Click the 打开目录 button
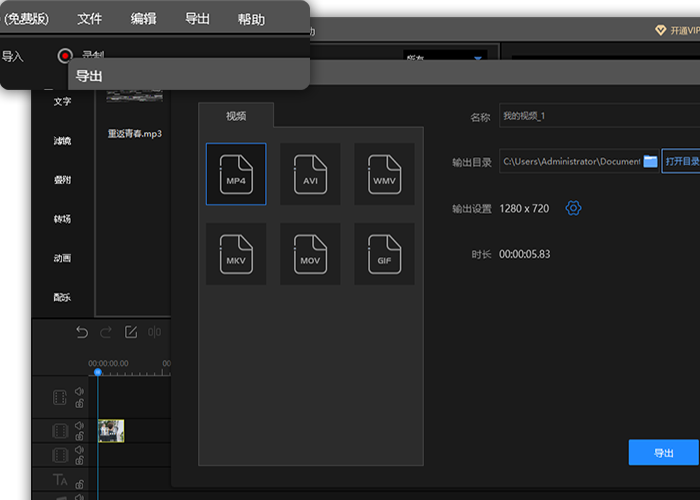The image size is (700, 500). pyautogui.click(x=681, y=161)
